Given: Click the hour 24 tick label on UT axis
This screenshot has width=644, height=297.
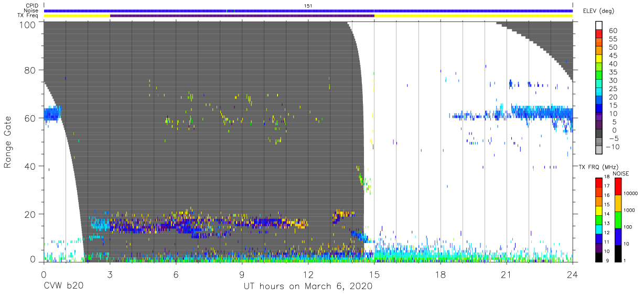Looking at the screenshot, I should click(x=572, y=274).
